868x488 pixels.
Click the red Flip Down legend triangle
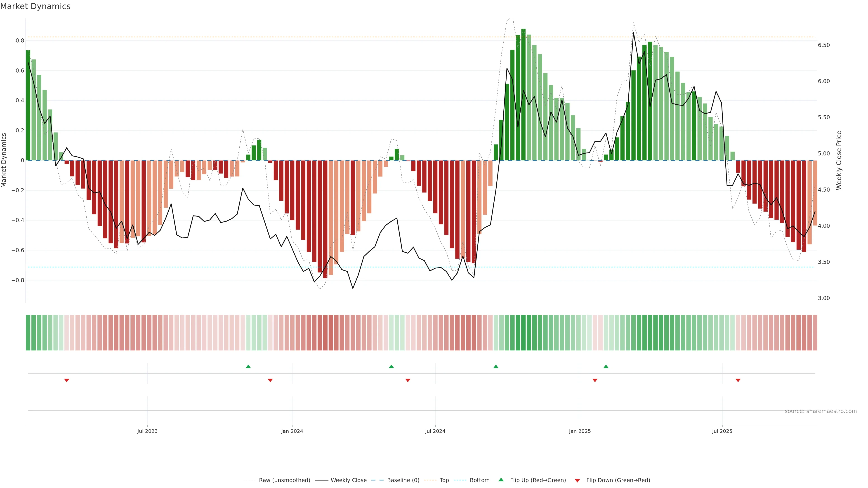(577, 481)
